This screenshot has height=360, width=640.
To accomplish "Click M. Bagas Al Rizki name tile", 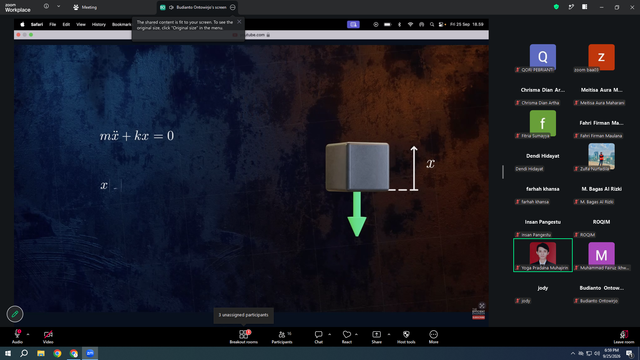I will [x=601, y=190].
